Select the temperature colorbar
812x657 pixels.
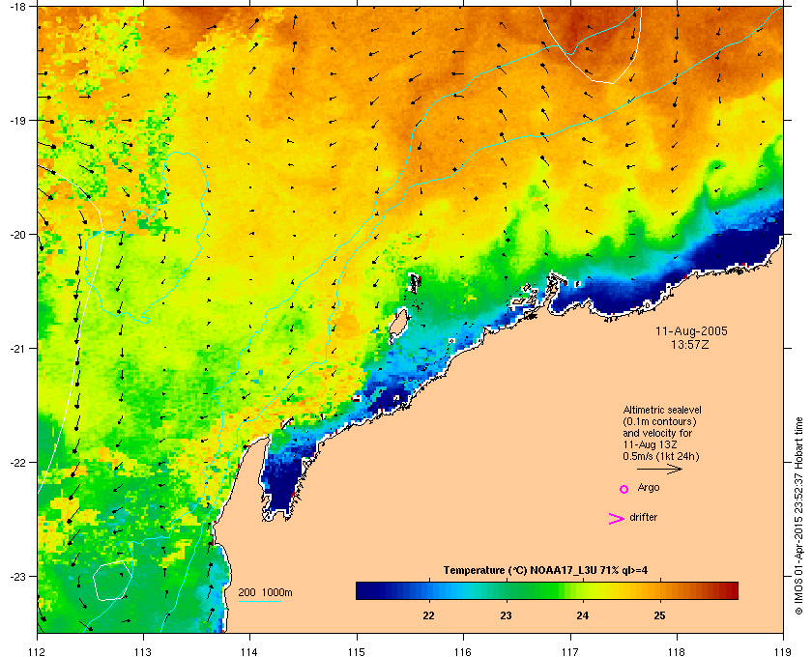pyautogui.click(x=547, y=590)
